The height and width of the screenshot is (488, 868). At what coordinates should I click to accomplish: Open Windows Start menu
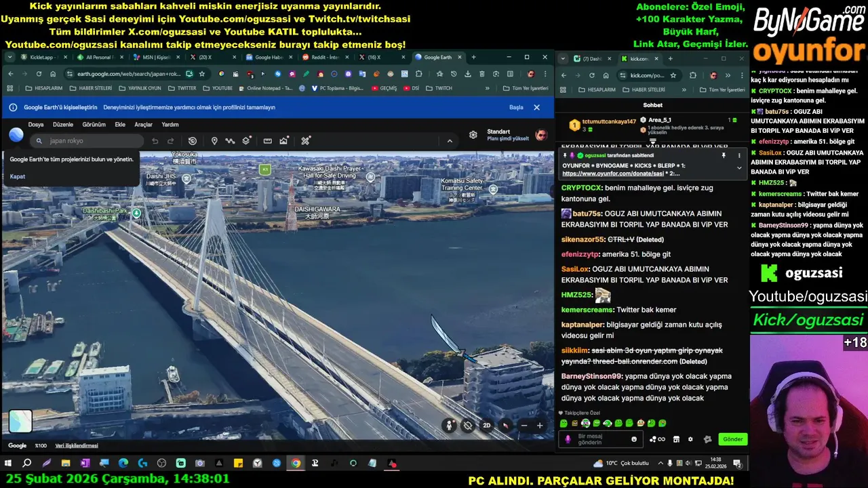(x=8, y=464)
